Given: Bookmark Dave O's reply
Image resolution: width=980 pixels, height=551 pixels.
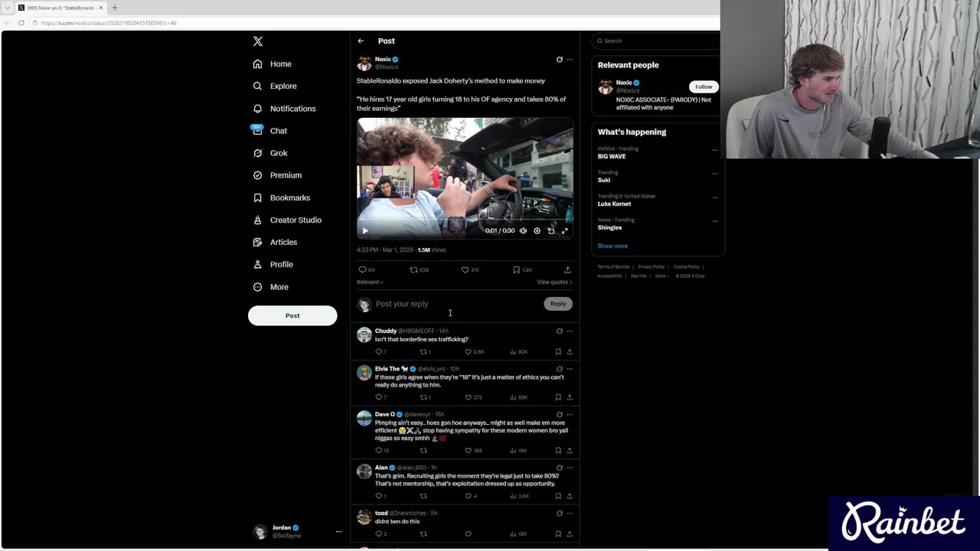Looking at the screenshot, I should tap(558, 451).
